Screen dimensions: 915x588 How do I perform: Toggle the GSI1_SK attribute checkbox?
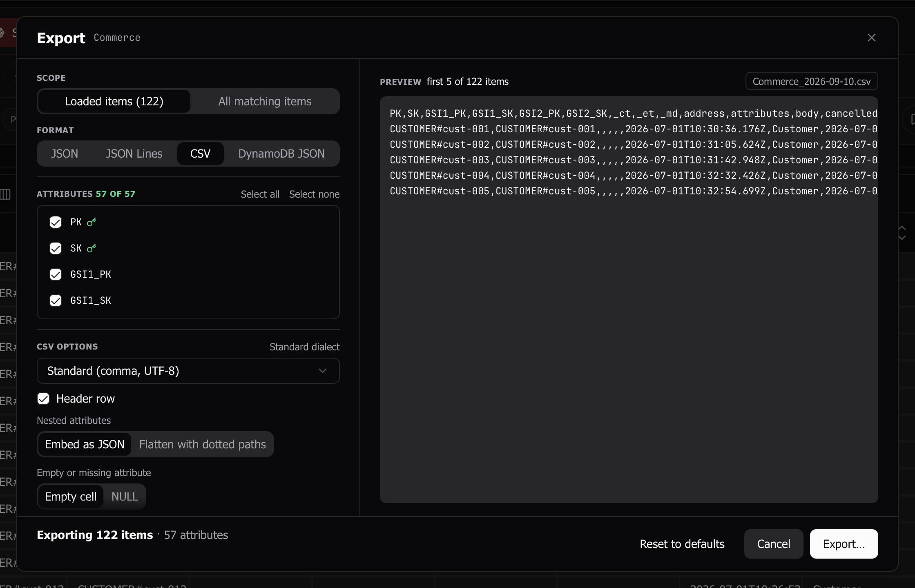coord(56,301)
